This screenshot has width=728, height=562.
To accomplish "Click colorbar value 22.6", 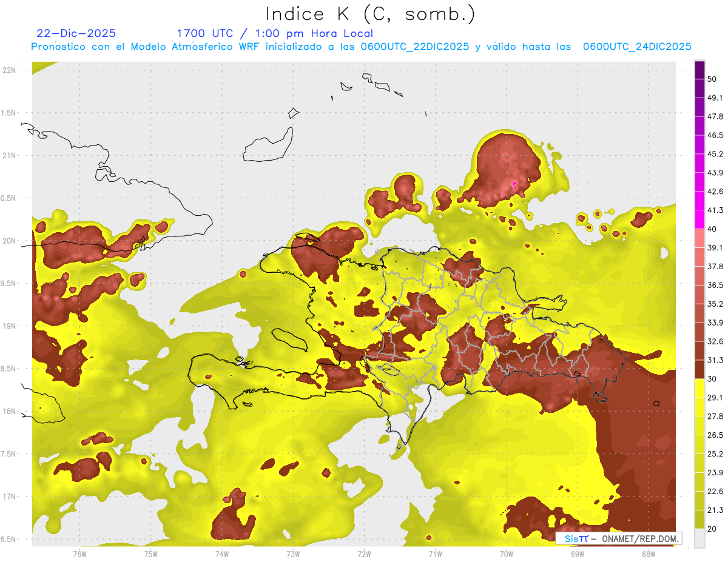I will point(715,491).
